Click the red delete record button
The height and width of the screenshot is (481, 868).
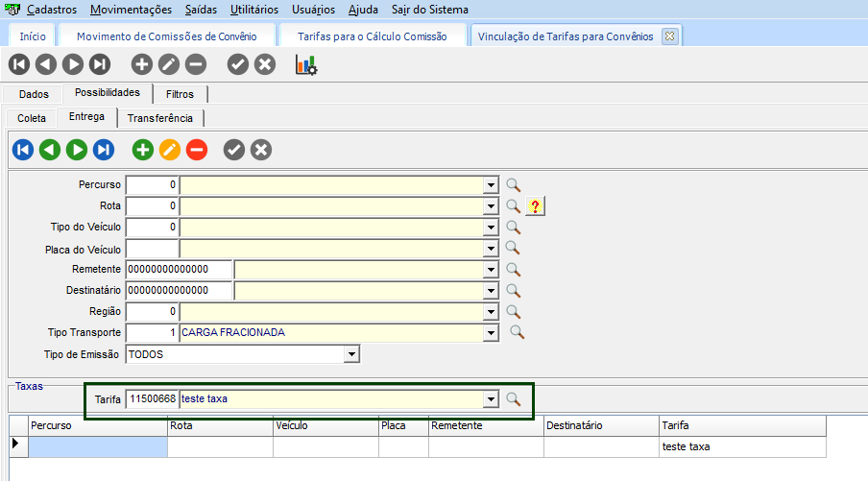(196, 150)
